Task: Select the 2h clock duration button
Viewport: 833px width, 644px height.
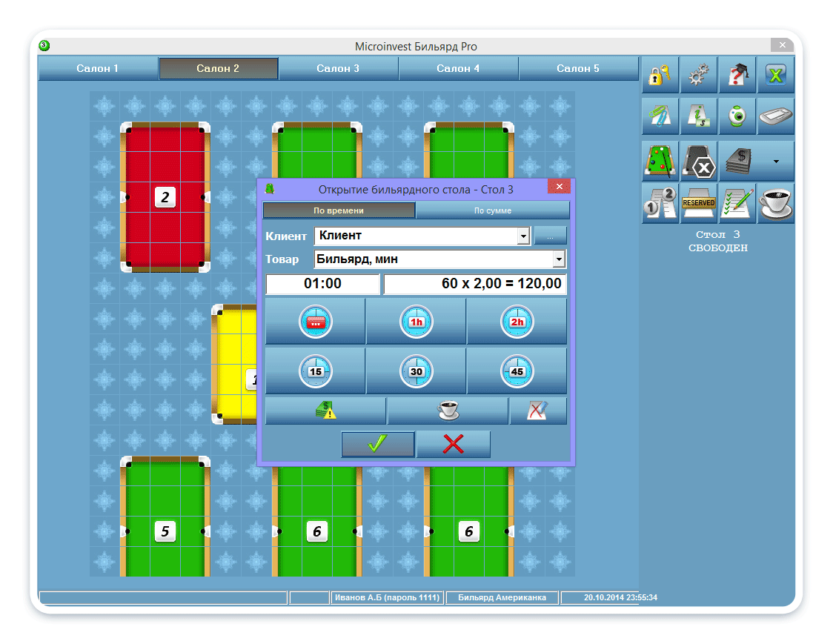Action: [517, 322]
